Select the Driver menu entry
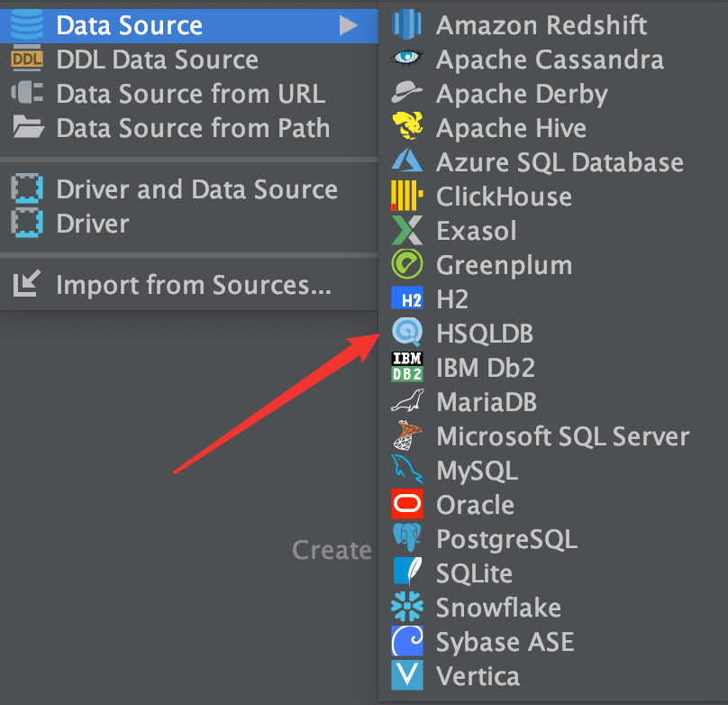This screenshot has width=728, height=705. pyautogui.click(x=189, y=224)
